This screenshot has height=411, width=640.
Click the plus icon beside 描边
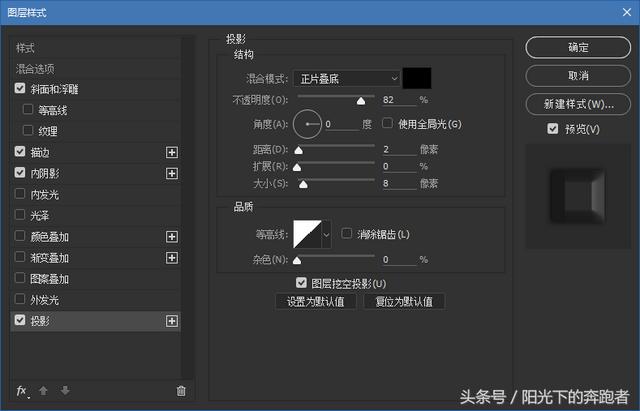tap(172, 153)
